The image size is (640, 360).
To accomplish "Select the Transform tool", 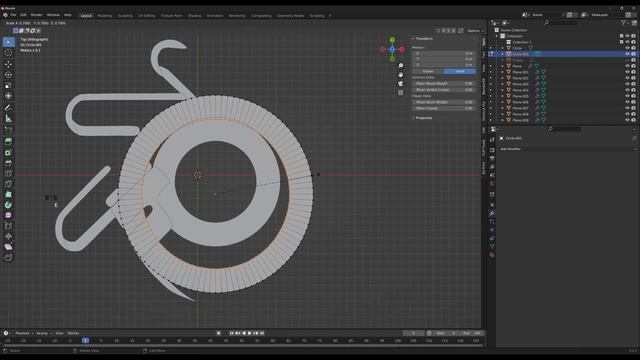I will click(8, 96).
